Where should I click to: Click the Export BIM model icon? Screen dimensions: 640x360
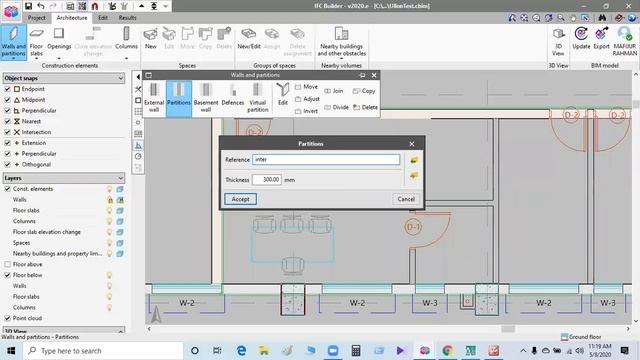coord(601,39)
